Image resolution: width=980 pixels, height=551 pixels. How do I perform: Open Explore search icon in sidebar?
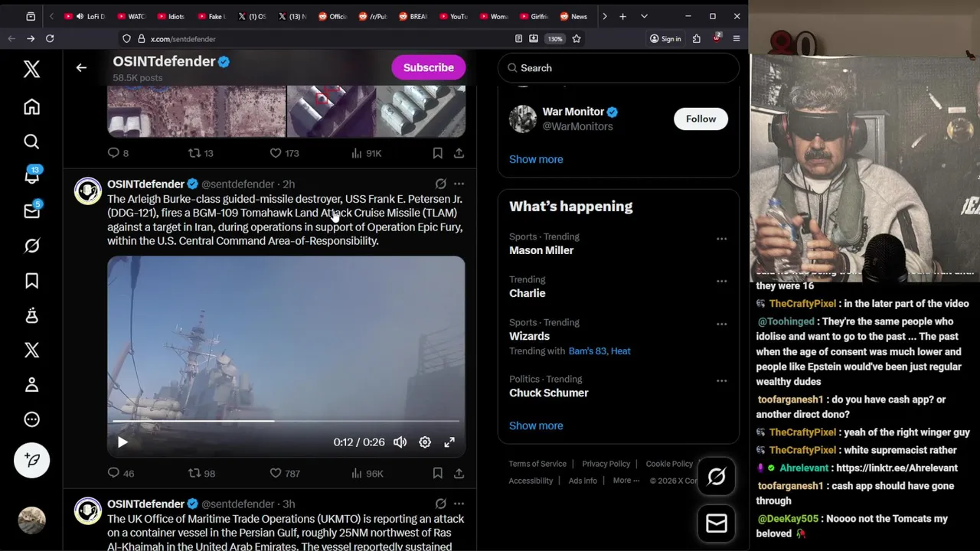coord(31,142)
